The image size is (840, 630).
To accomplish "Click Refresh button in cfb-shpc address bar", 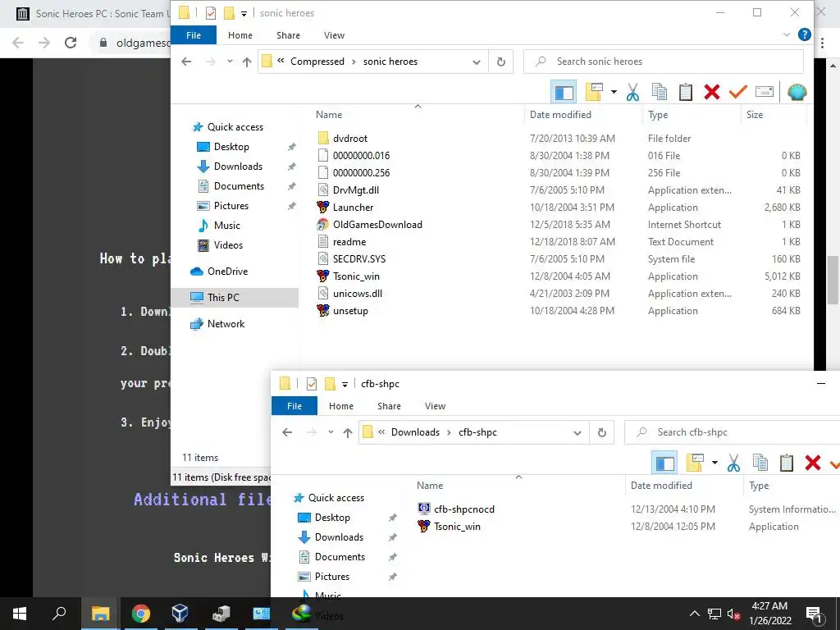I will 601,432.
